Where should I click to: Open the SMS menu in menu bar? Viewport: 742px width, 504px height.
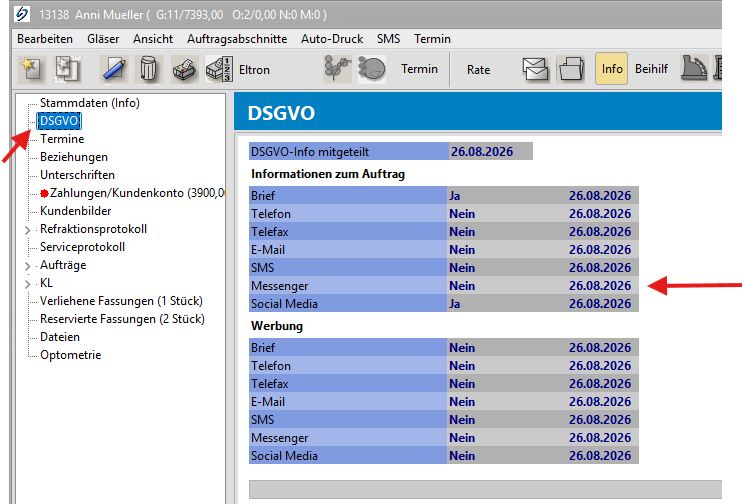tap(389, 39)
